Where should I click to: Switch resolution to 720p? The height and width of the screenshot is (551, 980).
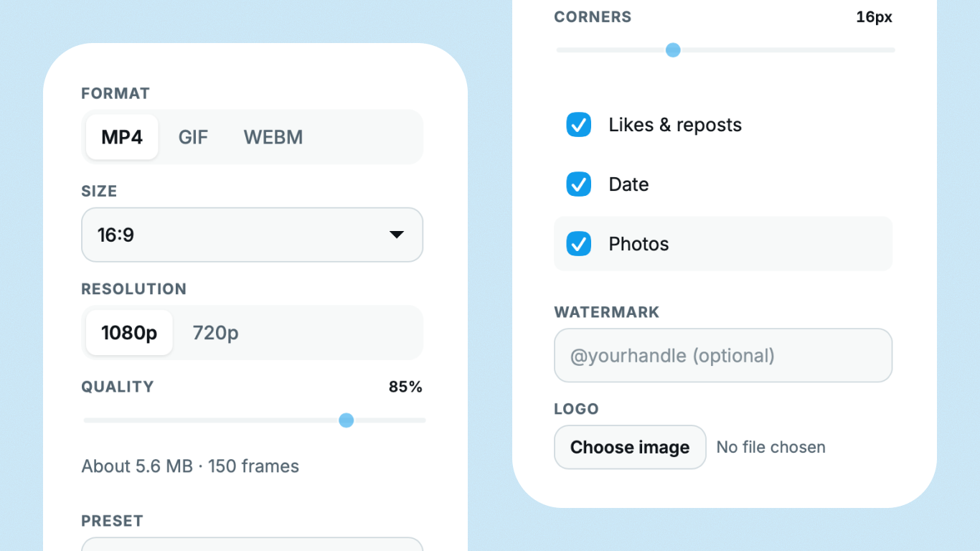point(215,333)
